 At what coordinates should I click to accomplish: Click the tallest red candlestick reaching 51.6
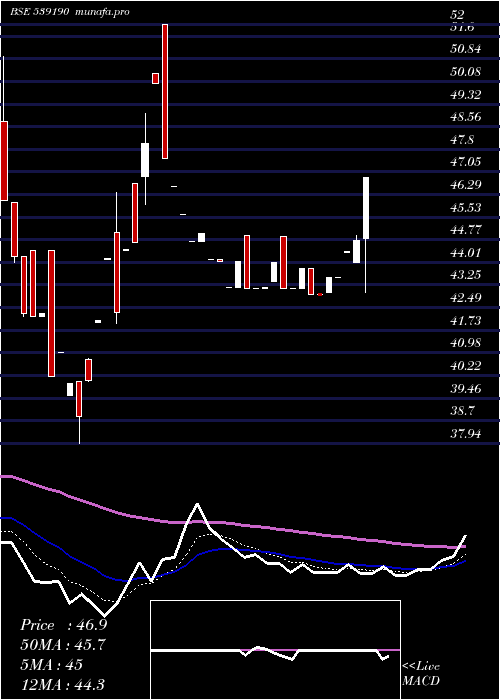coord(165,91)
